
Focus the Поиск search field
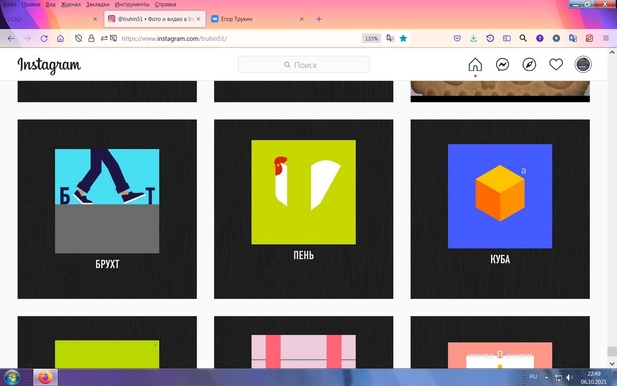pyautogui.click(x=303, y=65)
